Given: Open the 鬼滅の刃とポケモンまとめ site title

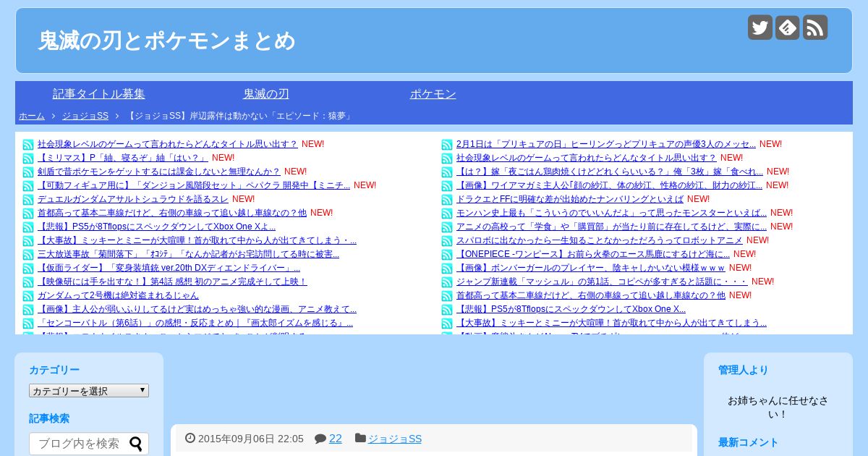Looking at the screenshot, I should tap(167, 41).
